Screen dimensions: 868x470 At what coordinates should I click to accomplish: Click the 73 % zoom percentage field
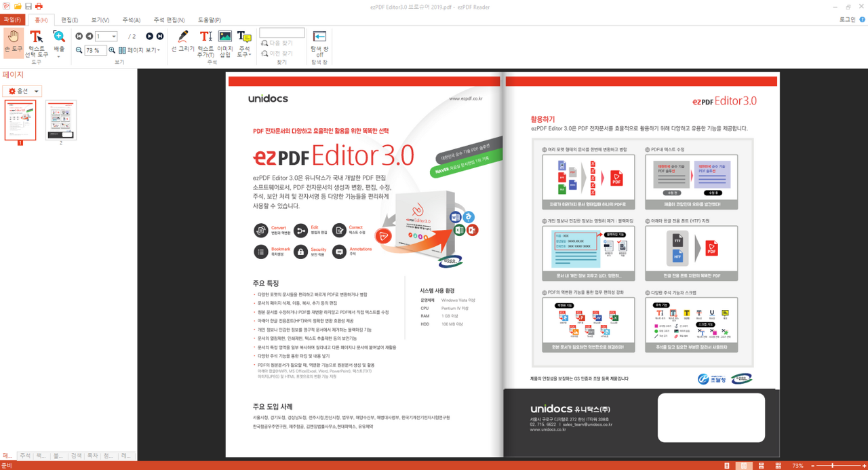click(95, 50)
